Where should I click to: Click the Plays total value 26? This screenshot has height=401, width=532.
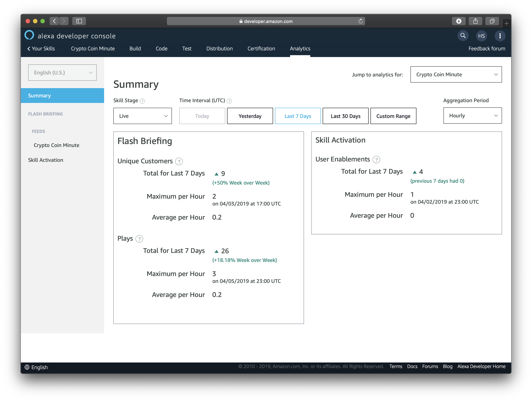pos(225,251)
